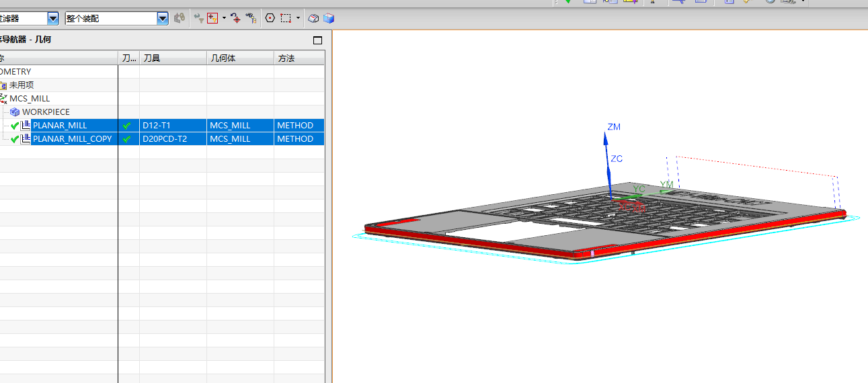Click toolpath checkmark in PLANAR_MILL row
Viewport: 868px width, 383px height.
126,126
